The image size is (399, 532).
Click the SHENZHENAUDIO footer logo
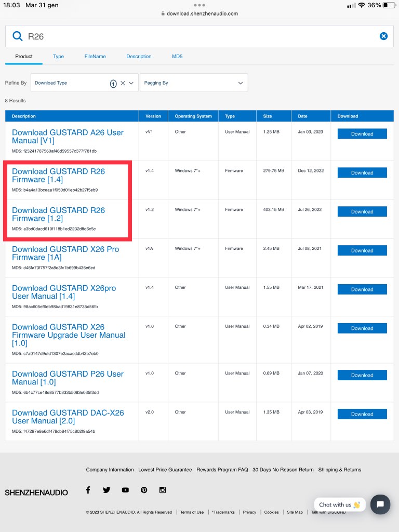point(36,493)
